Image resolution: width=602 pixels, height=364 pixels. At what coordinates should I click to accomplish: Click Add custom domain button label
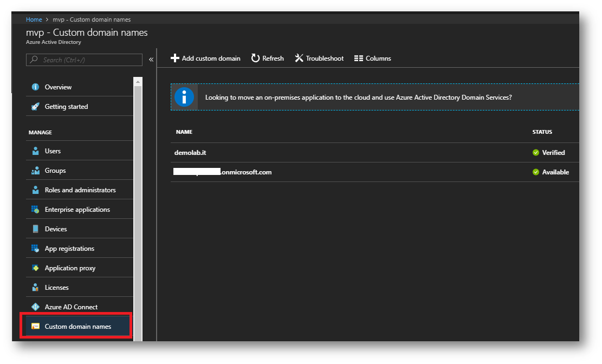pos(211,58)
